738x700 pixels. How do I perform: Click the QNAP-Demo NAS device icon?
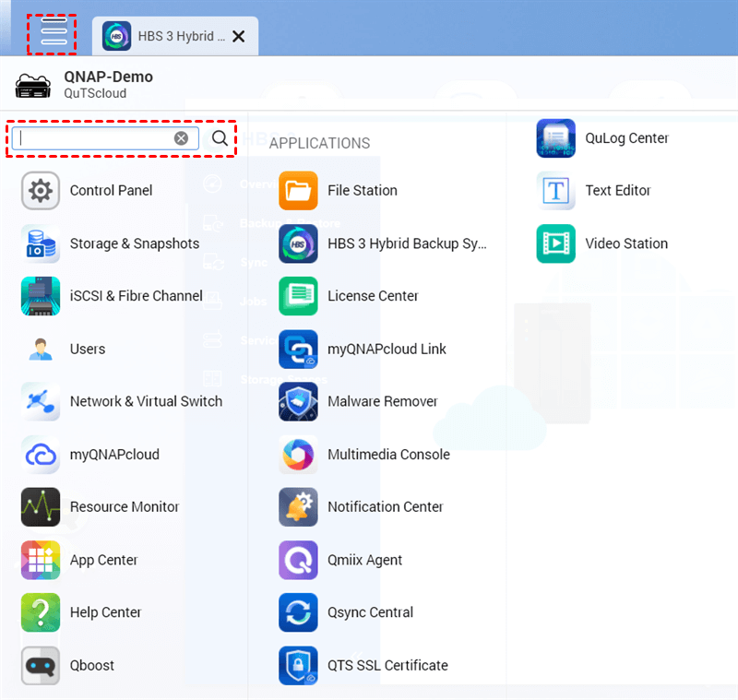[33, 86]
